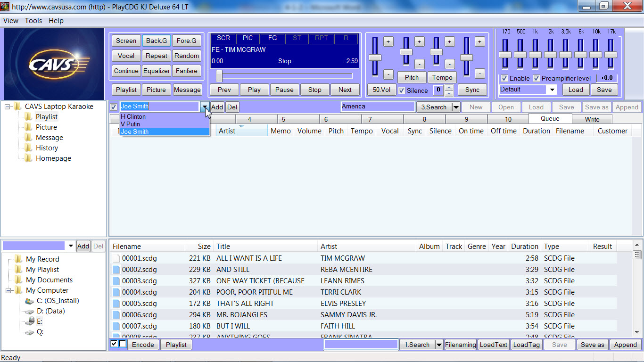
Task: Open the My Playlist folder icon
Action: [x=19, y=270]
